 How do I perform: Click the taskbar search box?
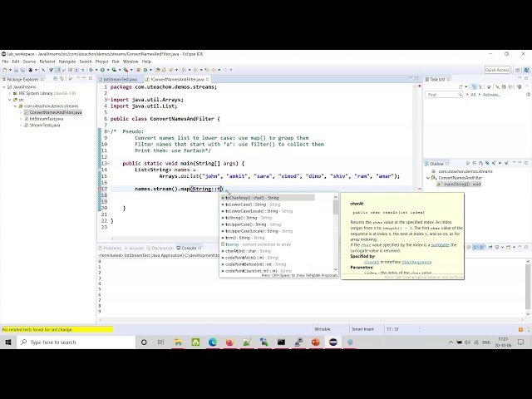pyautogui.click(x=76, y=342)
